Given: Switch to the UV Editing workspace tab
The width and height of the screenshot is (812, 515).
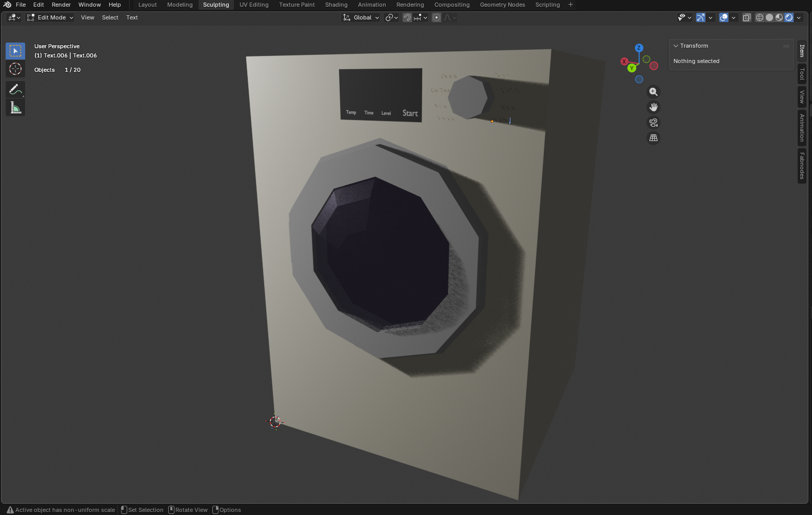Looking at the screenshot, I should pos(254,5).
